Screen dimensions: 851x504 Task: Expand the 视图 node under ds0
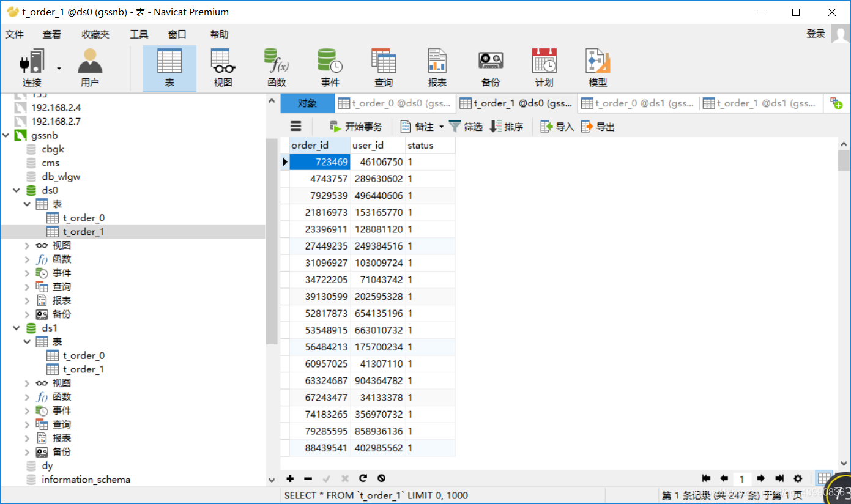(27, 245)
